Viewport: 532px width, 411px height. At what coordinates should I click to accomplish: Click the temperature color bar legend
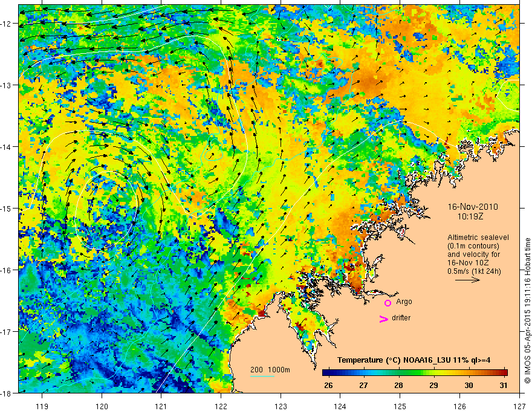coord(415,372)
